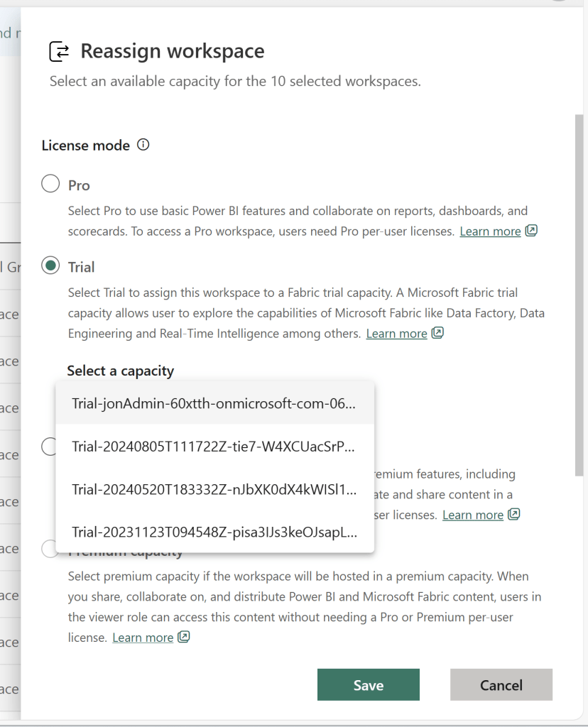
Task: Click external-link icon in Trial description
Action: 437,333
